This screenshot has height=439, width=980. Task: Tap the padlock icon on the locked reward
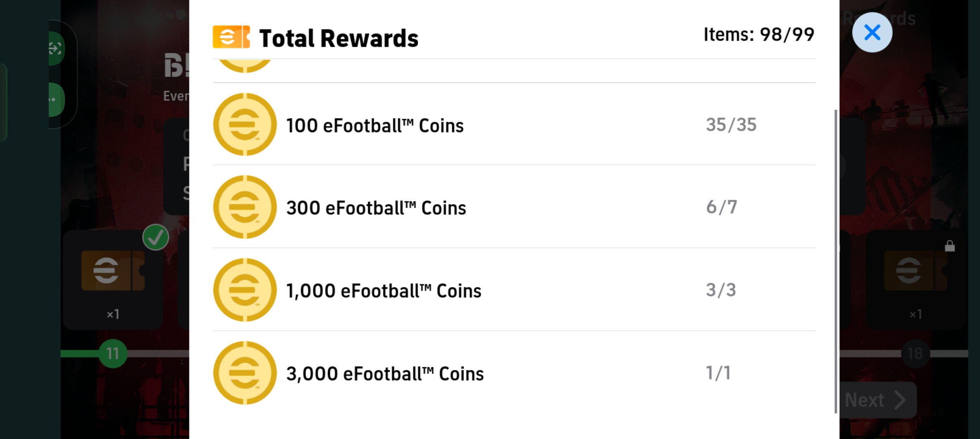[x=950, y=246]
